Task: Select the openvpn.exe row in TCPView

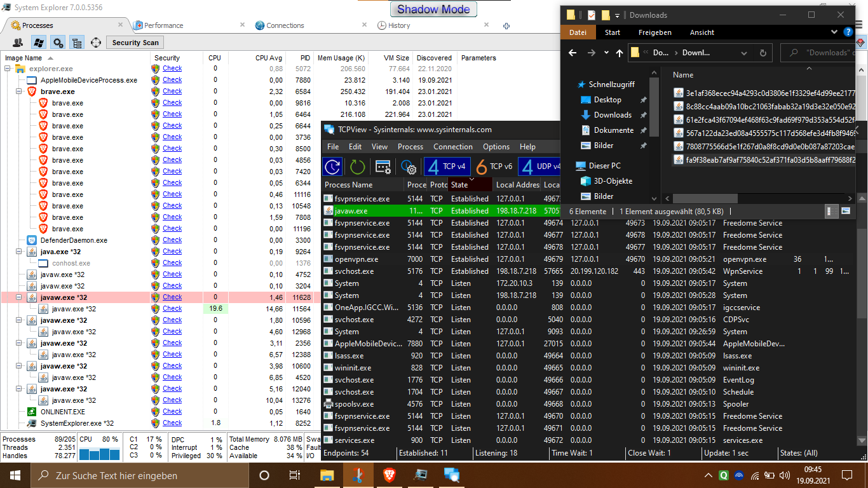Action: (x=588, y=259)
